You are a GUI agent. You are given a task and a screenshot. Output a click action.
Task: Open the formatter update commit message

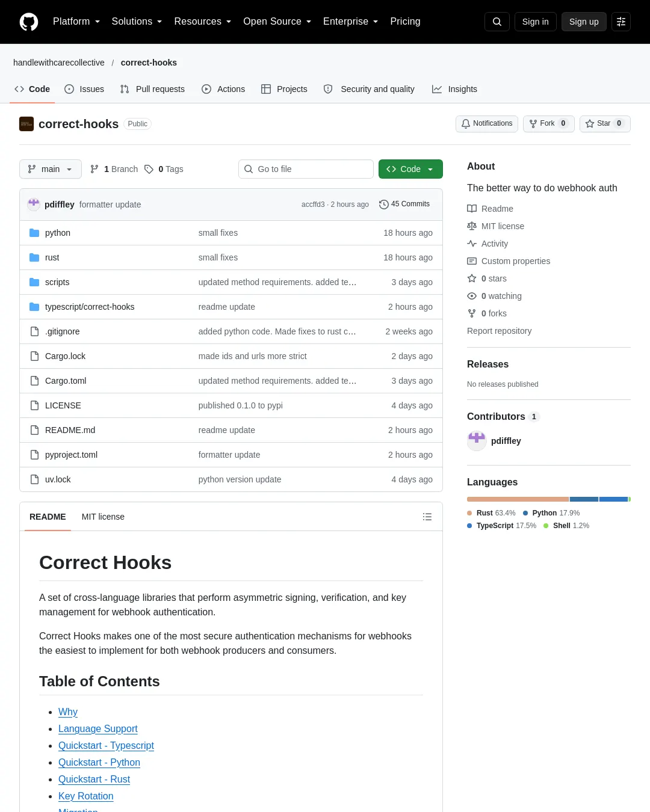click(110, 205)
